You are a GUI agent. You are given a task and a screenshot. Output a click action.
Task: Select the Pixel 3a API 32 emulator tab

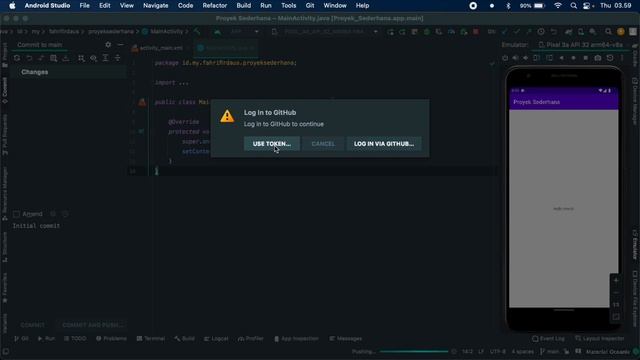click(x=581, y=45)
